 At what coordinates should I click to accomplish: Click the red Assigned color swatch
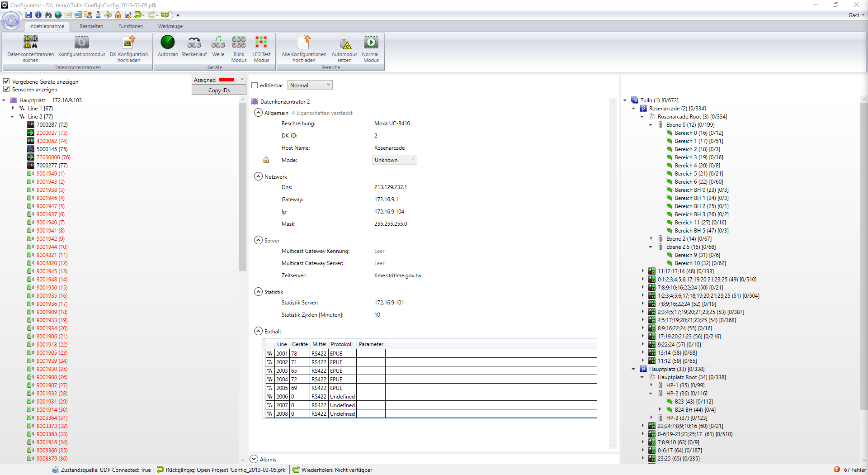point(226,80)
